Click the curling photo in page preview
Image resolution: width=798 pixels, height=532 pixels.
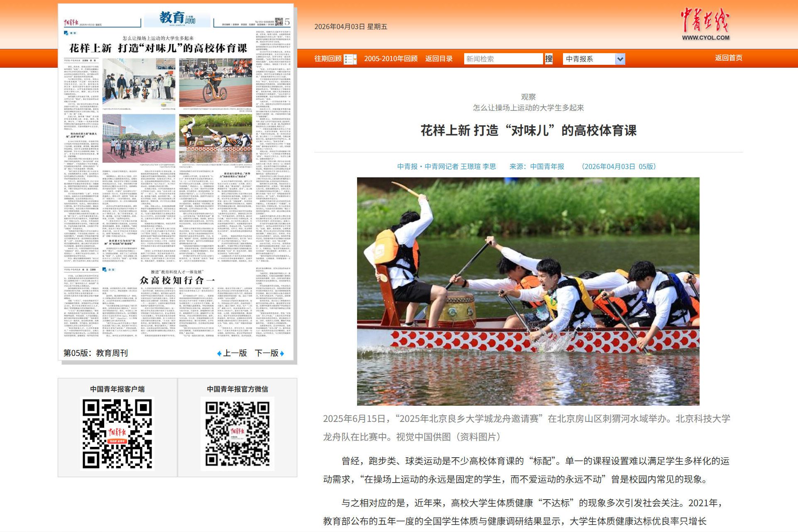[139, 83]
